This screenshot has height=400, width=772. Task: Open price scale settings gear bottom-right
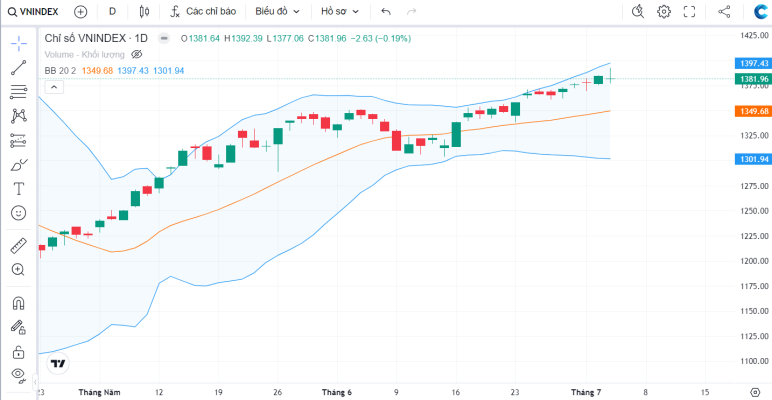pos(757,392)
